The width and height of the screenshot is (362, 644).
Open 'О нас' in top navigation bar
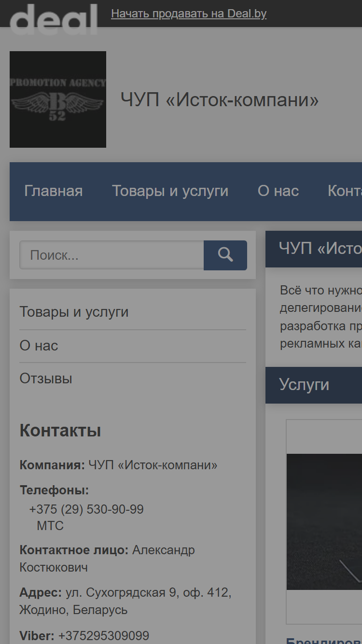(278, 191)
